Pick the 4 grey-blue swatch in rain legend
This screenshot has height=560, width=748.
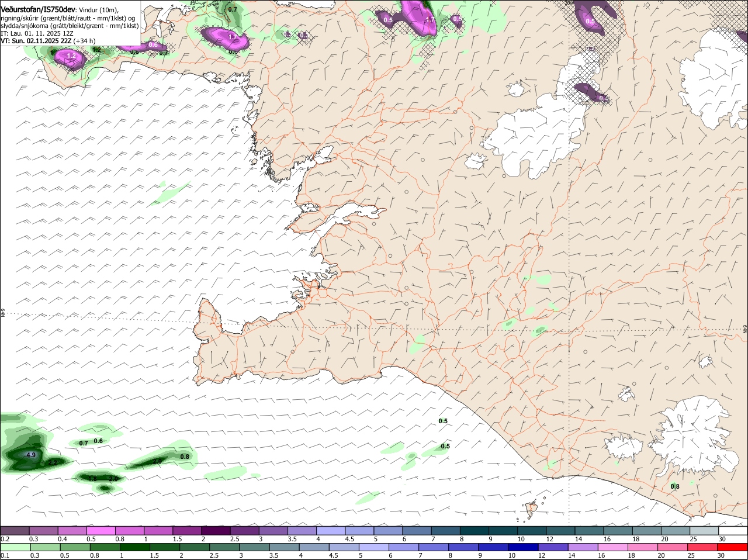tap(314, 547)
